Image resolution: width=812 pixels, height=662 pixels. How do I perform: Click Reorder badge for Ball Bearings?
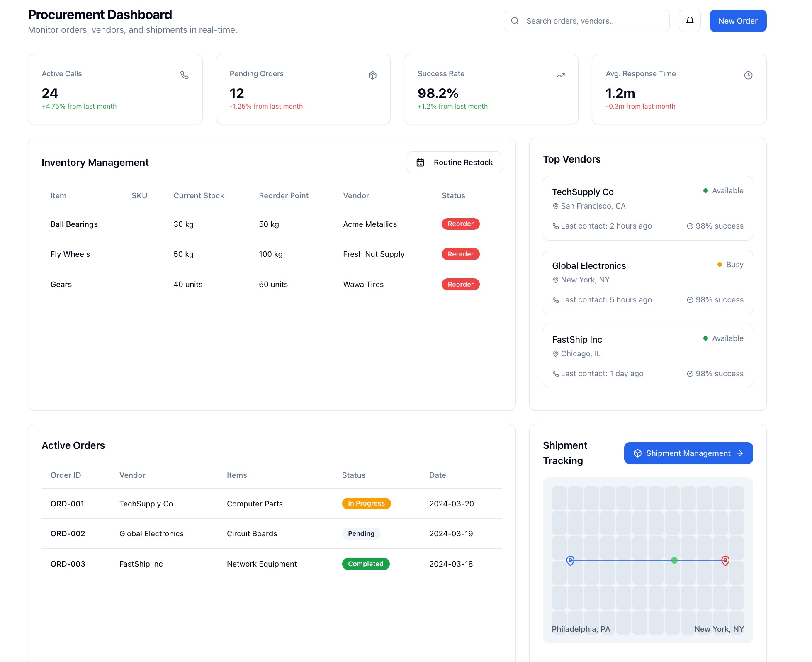click(460, 224)
